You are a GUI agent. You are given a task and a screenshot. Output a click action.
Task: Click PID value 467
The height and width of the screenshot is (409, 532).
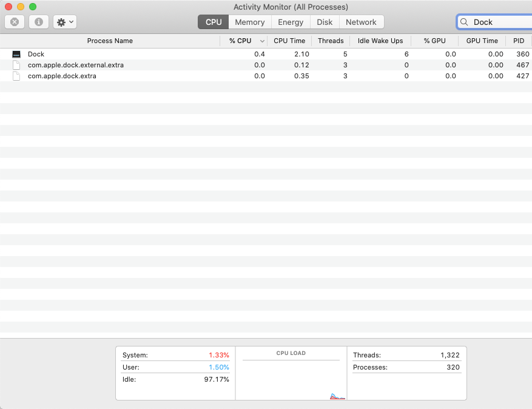(522, 65)
